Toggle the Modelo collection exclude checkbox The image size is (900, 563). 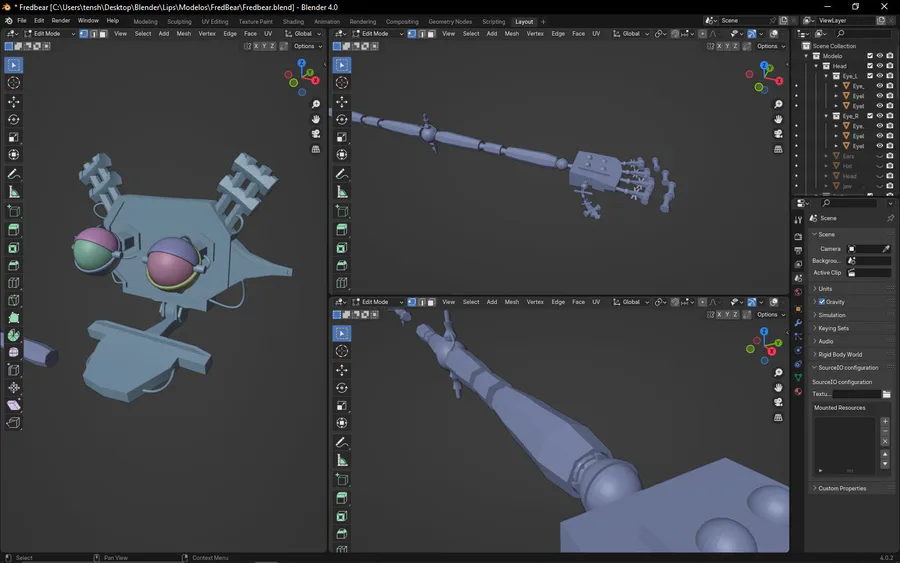tap(870, 56)
